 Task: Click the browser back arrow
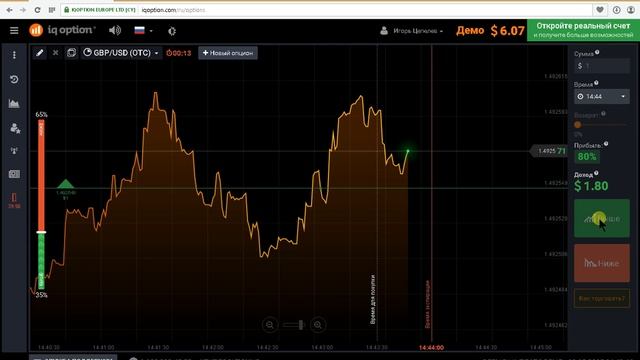click(x=9, y=10)
